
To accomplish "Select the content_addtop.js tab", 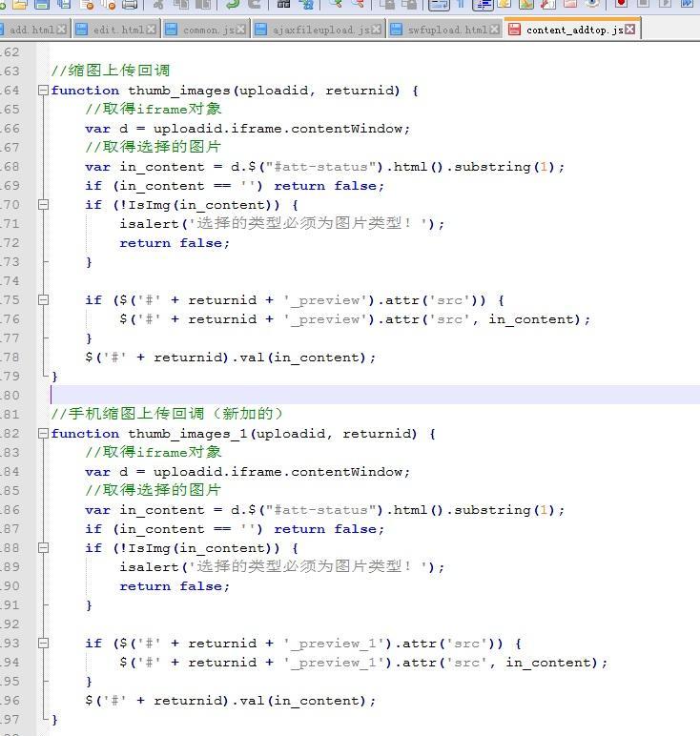I will (572, 30).
